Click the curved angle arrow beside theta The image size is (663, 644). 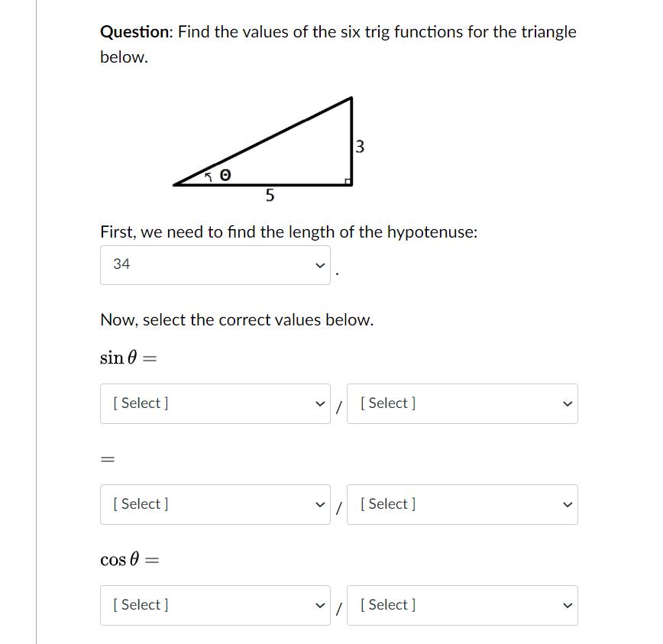[x=209, y=176]
